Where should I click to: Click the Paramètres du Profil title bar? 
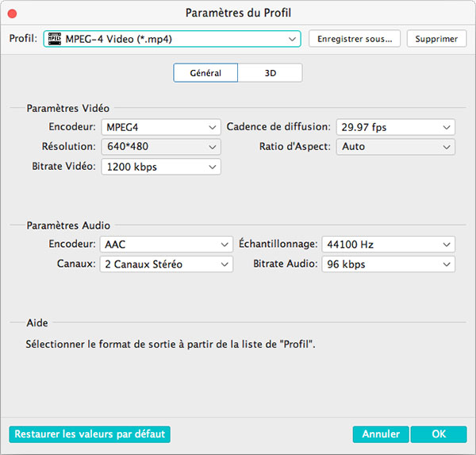click(238, 13)
